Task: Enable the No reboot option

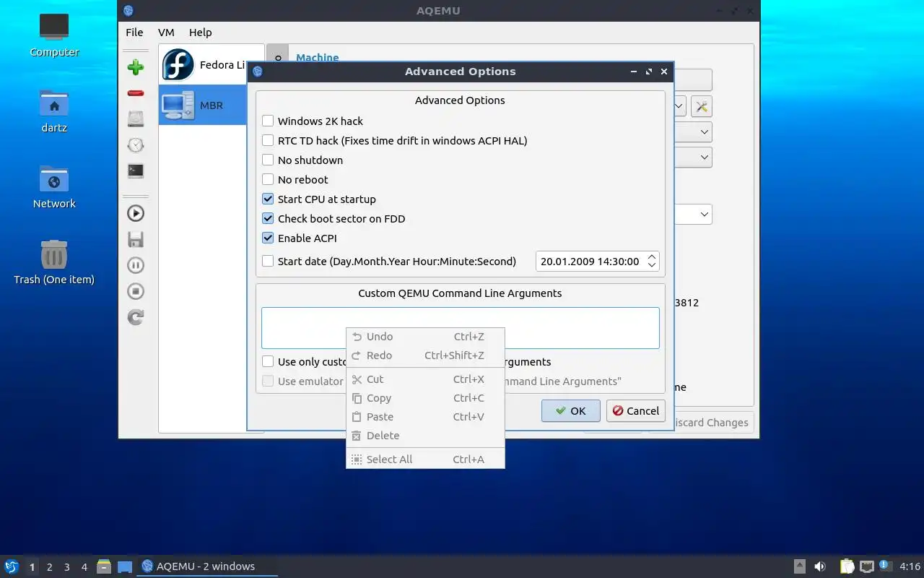Action: [268, 180]
